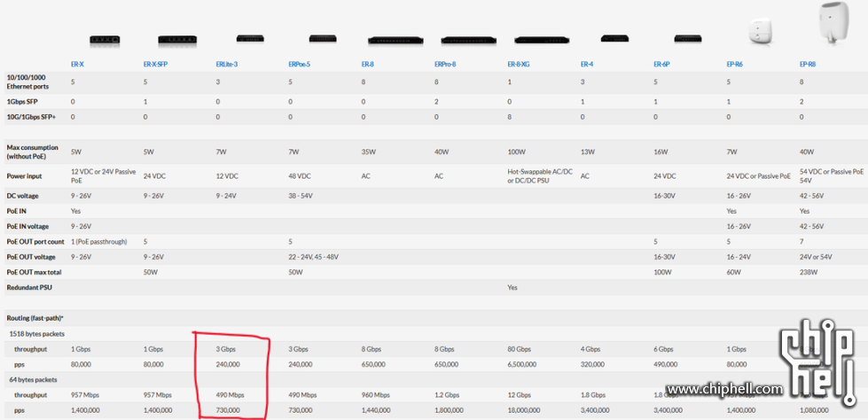868x420 pixels.
Task: Click the '1 (PoE passthrough)' cell
Action: tap(98, 242)
